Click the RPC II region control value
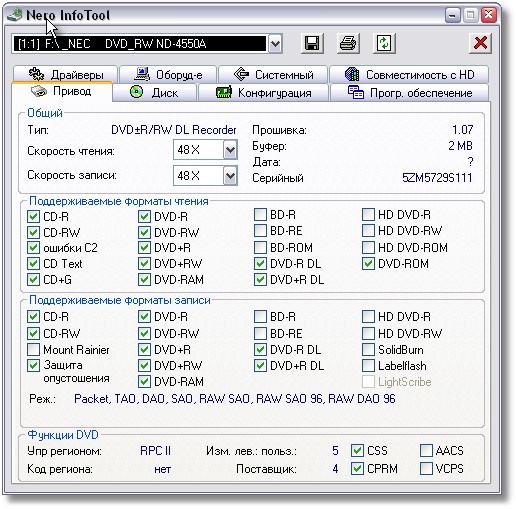The width and height of the screenshot is (516, 509). 155,451
